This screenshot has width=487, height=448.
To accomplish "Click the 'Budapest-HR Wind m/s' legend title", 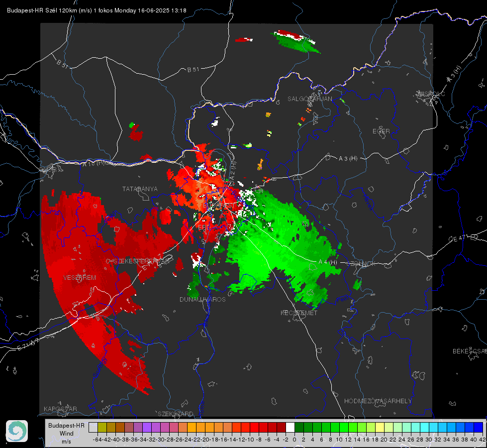I will click(67, 434).
